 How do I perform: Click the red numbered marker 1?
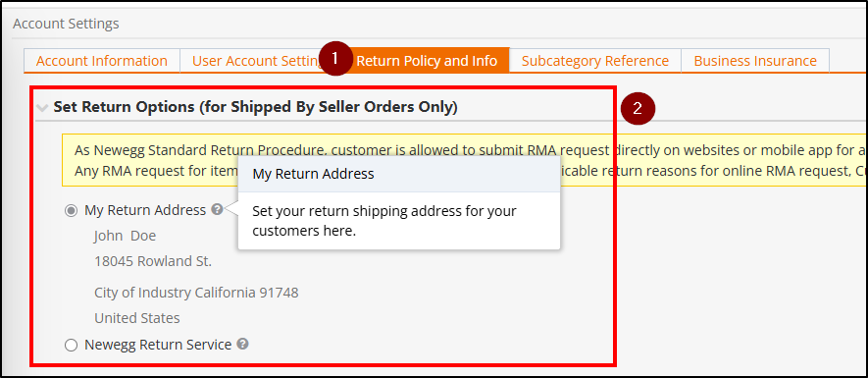335,58
